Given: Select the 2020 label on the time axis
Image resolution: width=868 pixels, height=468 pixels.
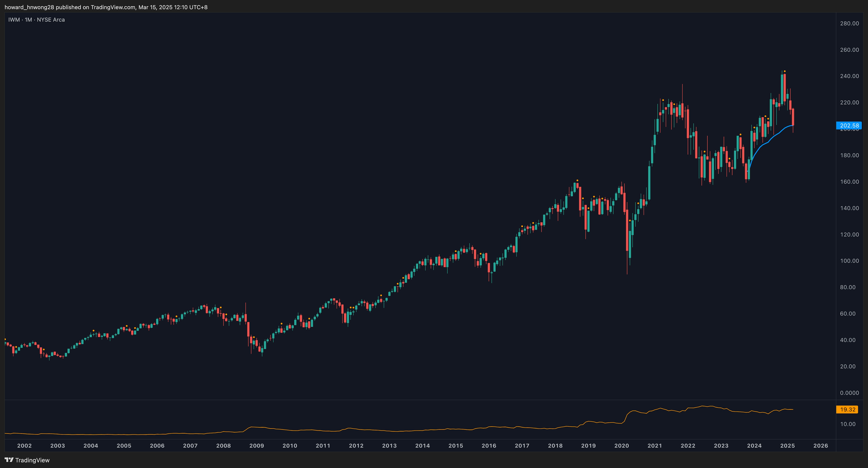Looking at the screenshot, I should 621,445.
